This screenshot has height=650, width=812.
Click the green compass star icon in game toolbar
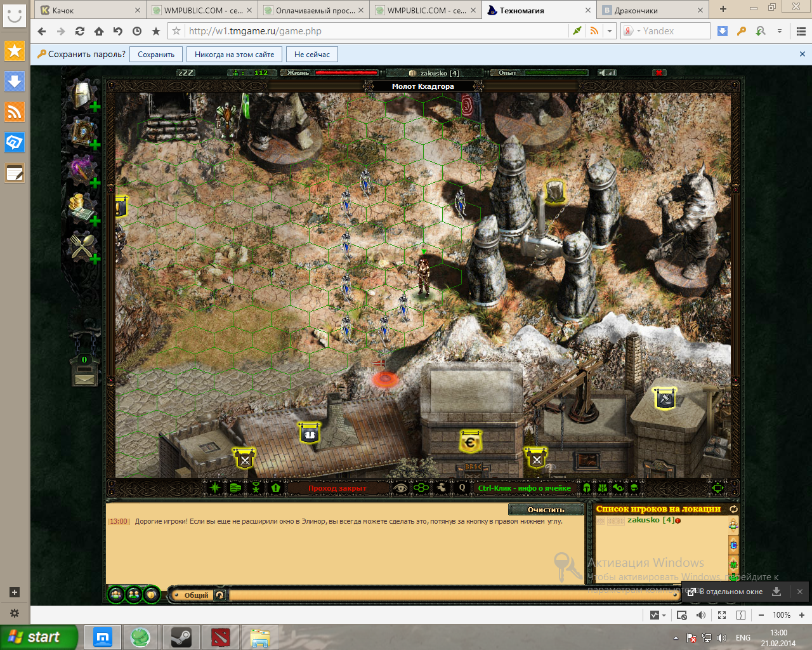click(215, 487)
